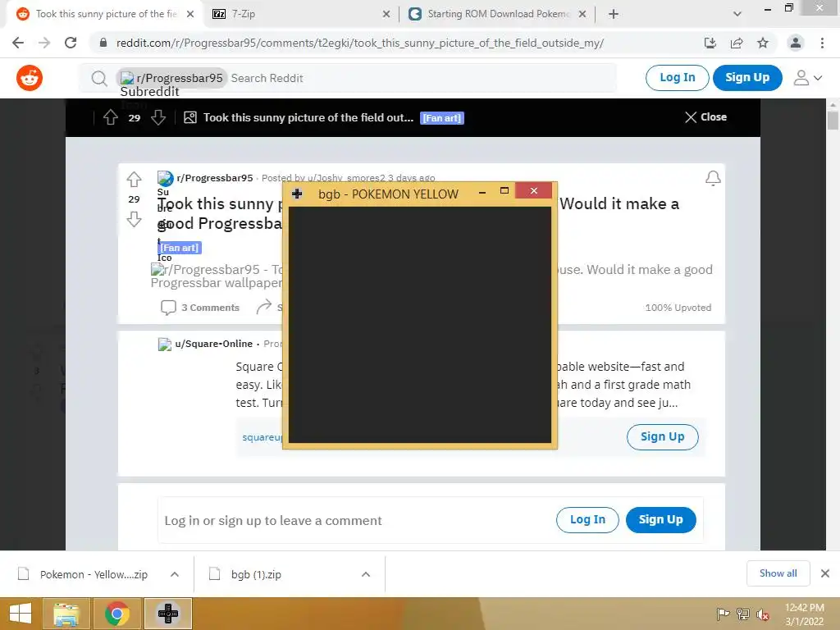Image resolution: width=840 pixels, height=630 pixels.
Task: Click the Fan art flair in the header bar
Action: (x=442, y=118)
